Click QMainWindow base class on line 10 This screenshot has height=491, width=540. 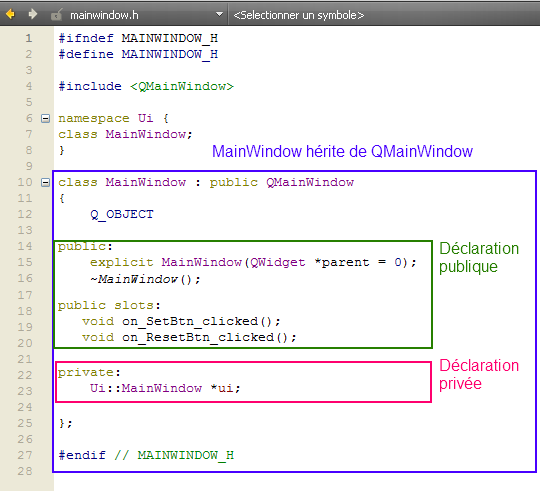coord(310,182)
